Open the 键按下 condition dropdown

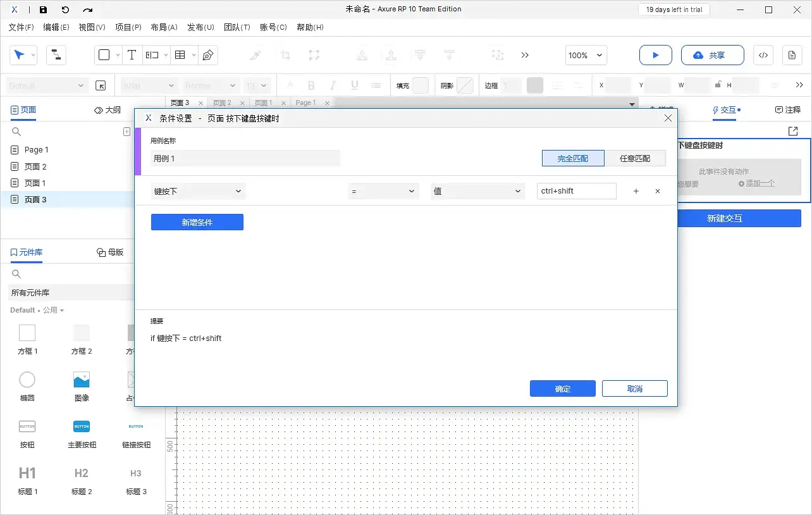click(197, 190)
